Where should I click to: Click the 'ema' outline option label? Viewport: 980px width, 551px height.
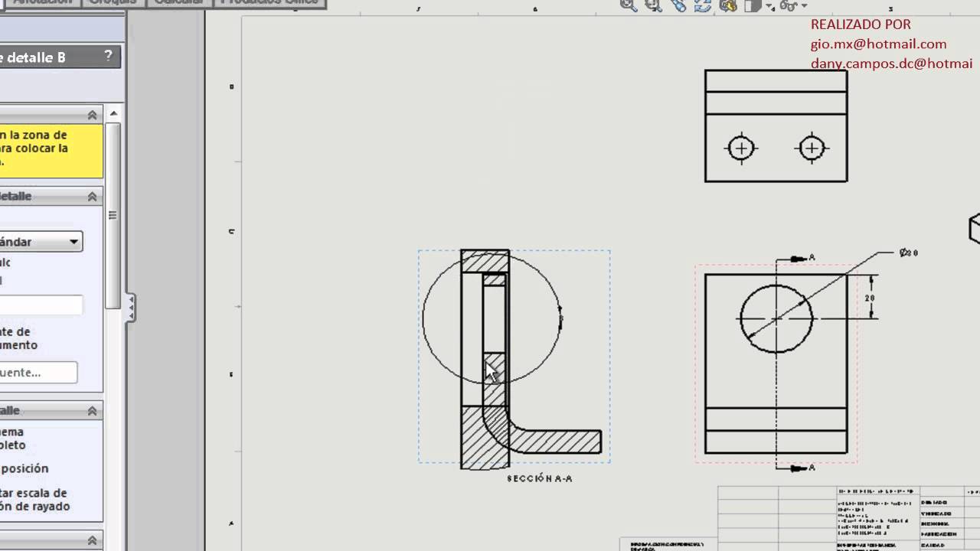tap(12, 432)
